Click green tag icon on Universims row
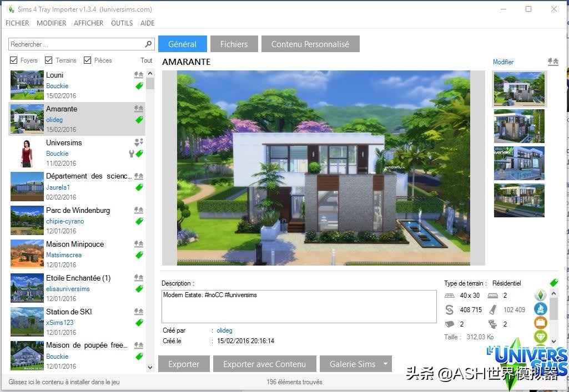The height and width of the screenshot is (392, 569). [139, 153]
